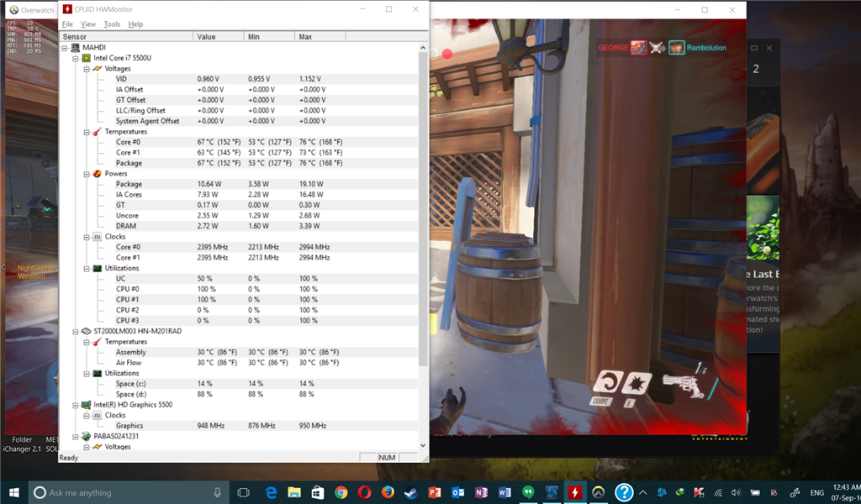Screen dimensions: 861x504
Task: Collapse the CPU Utilizations section
Action: 87,269
